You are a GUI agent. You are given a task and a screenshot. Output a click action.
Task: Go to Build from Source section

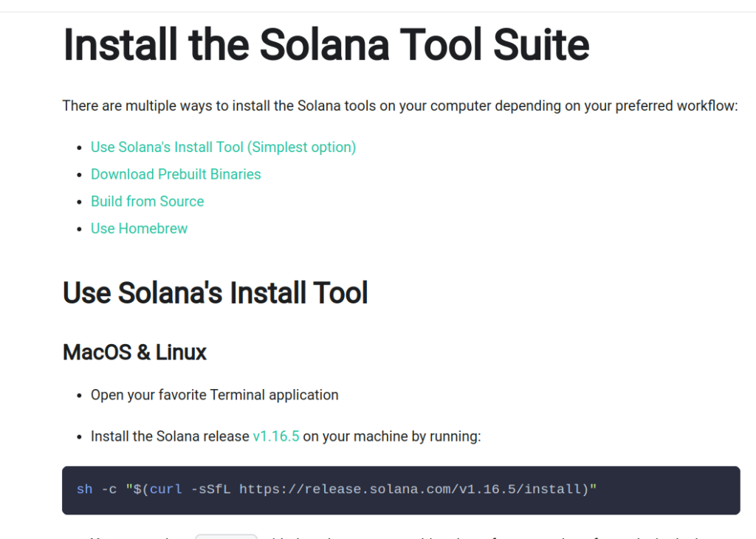[x=148, y=201]
